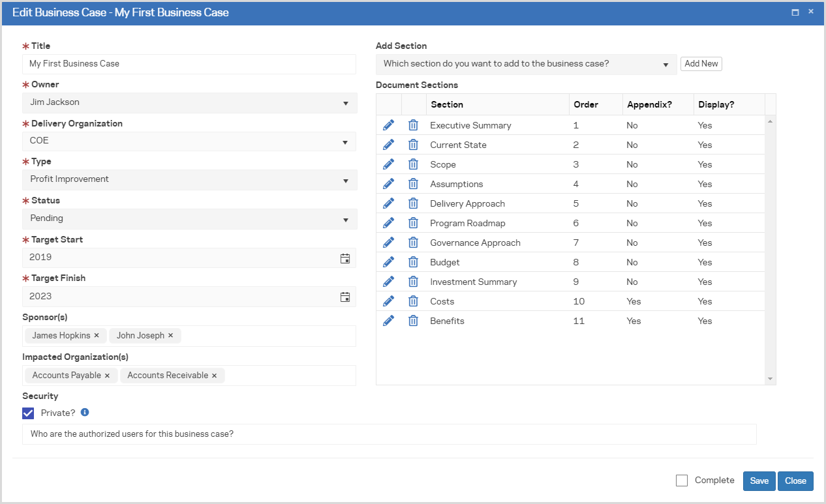Viewport: 826px width, 504px height.
Task: Edit the Executive Summary section pencil icon
Action: point(388,125)
